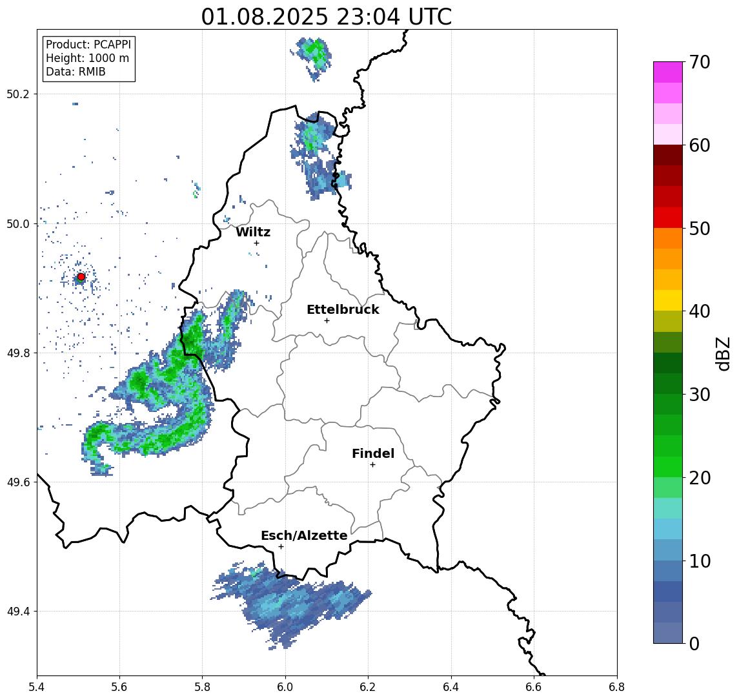Click longitude axis label 6.2
Viewport: 739px width, 700px height.
point(368,687)
